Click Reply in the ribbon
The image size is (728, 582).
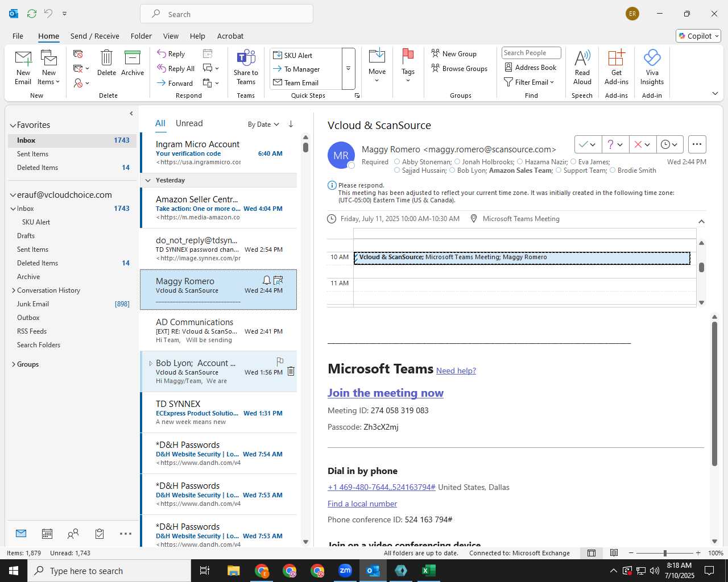(171, 54)
